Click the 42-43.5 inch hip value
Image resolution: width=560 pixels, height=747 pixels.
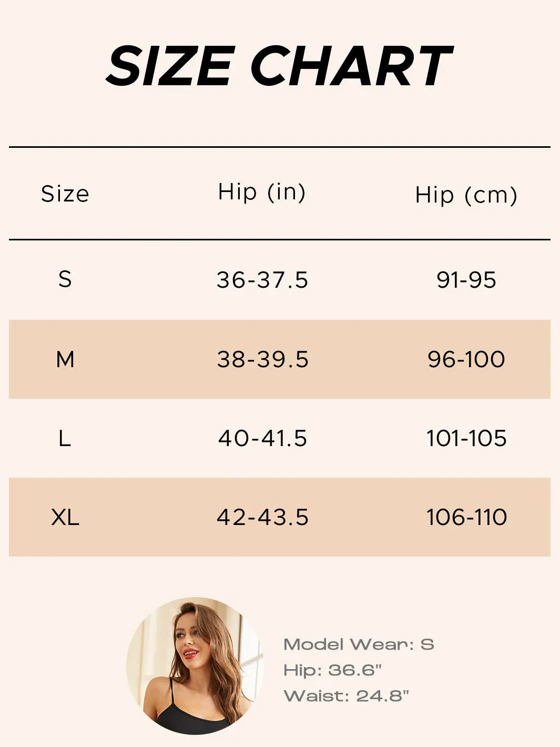262,518
